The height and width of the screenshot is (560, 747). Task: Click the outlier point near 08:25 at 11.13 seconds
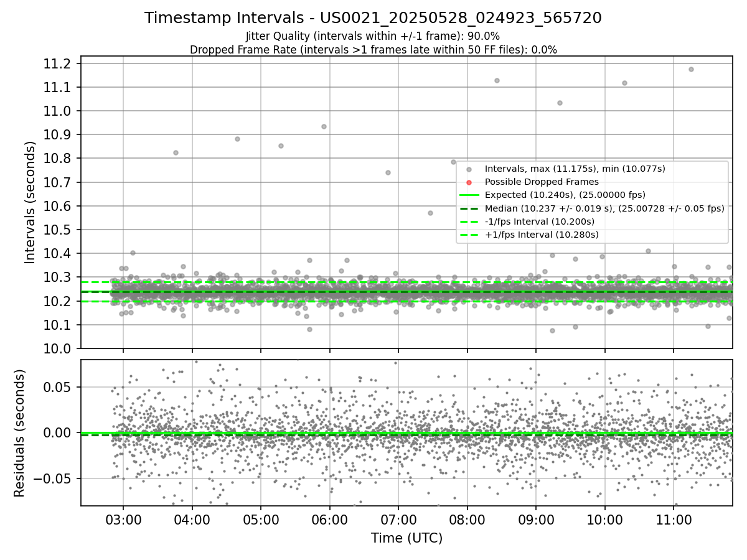(x=497, y=80)
